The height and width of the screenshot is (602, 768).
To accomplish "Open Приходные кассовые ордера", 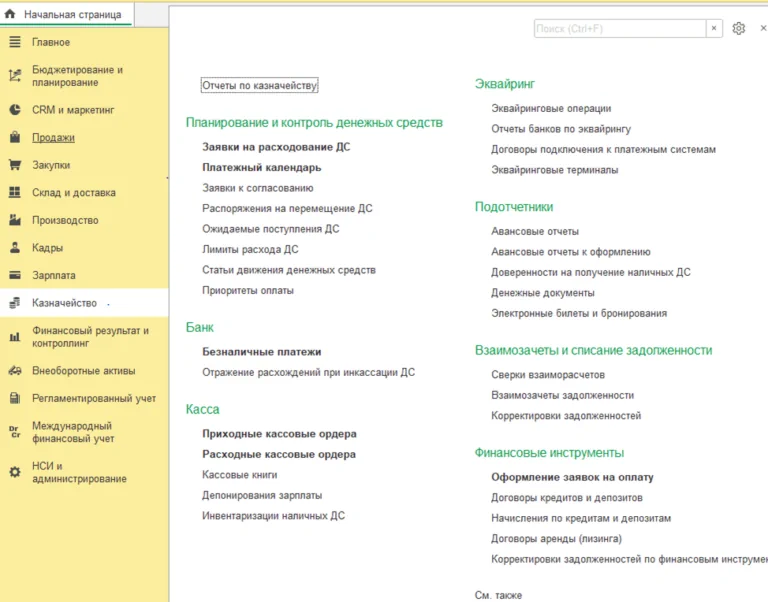I will [279, 434].
